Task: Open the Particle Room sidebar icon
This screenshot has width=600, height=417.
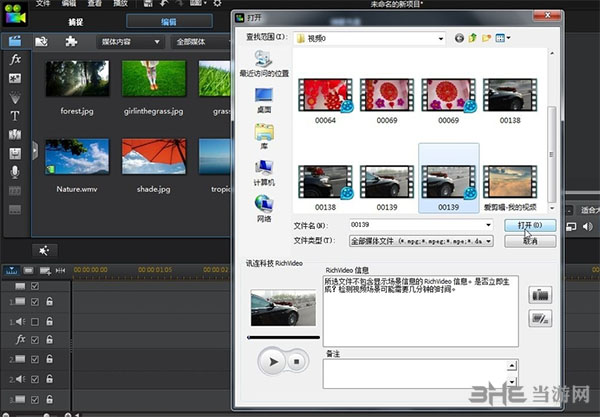Action: (15, 97)
